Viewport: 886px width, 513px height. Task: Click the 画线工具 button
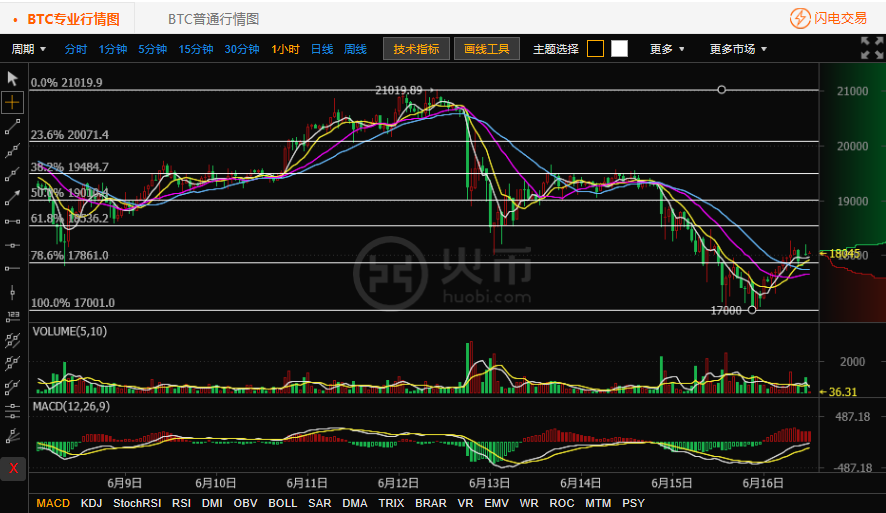(487, 49)
